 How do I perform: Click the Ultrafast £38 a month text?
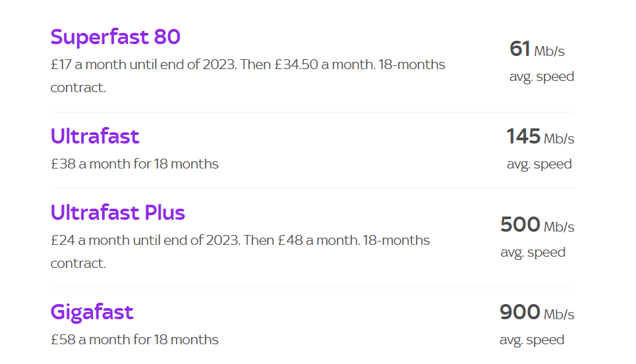pyautogui.click(x=134, y=164)
